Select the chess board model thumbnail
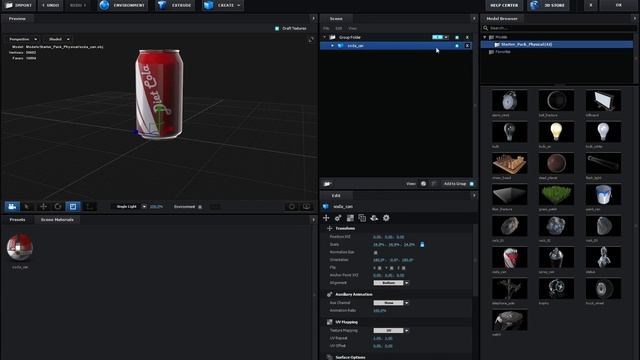Screen dimensions: 640x360 click(x=509, y=163)
